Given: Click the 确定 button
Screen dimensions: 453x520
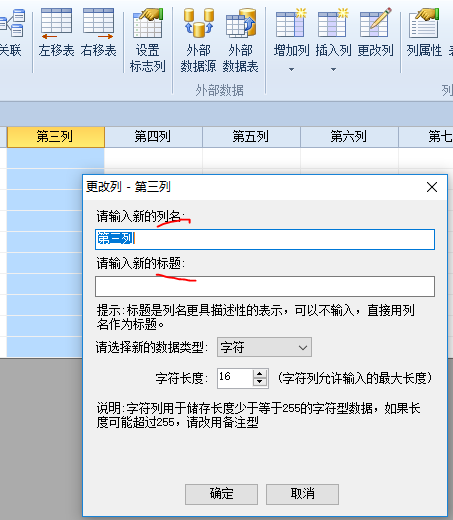Looking at the screenshot, I should tap(221, 494).
